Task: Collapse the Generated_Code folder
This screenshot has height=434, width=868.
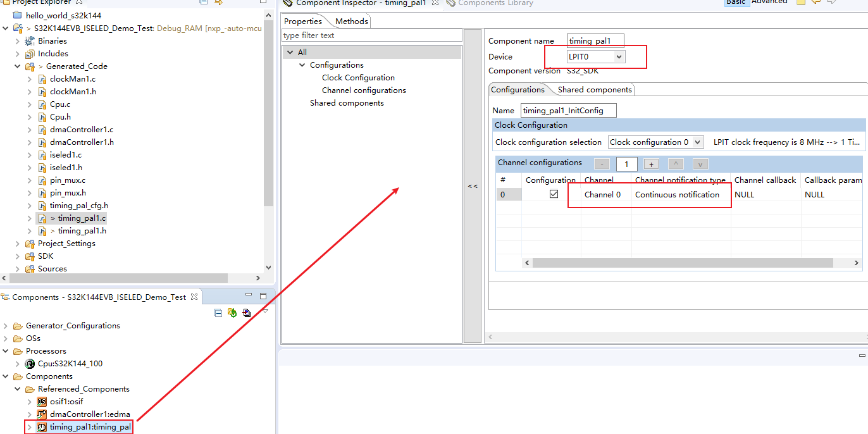Action: pos(17,66)
